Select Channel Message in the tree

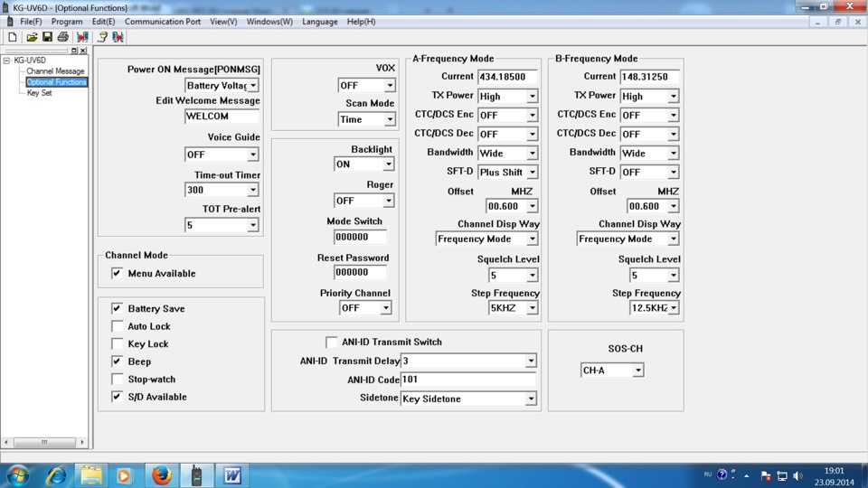tap(55, 71)
